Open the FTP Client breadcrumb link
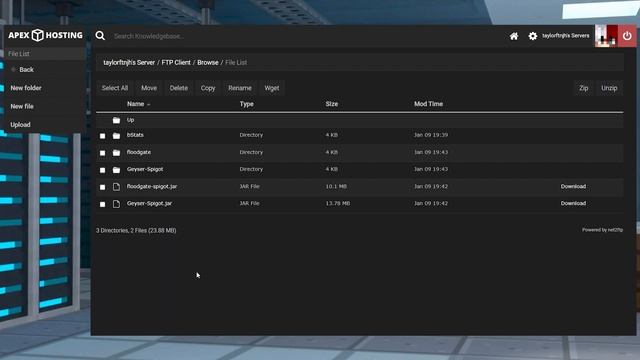 coord(176,63)
